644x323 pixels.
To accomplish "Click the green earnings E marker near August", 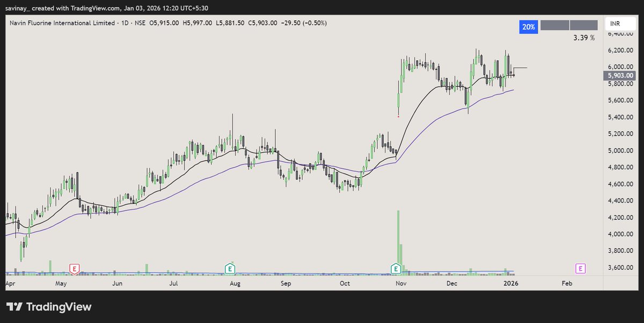I will (x=230, y=268).
